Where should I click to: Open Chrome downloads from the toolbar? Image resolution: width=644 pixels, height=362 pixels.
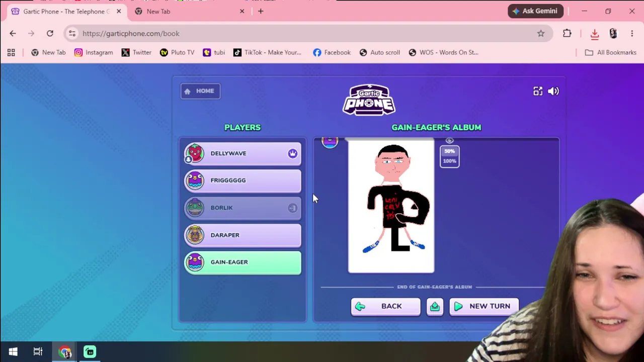[595, 34]
